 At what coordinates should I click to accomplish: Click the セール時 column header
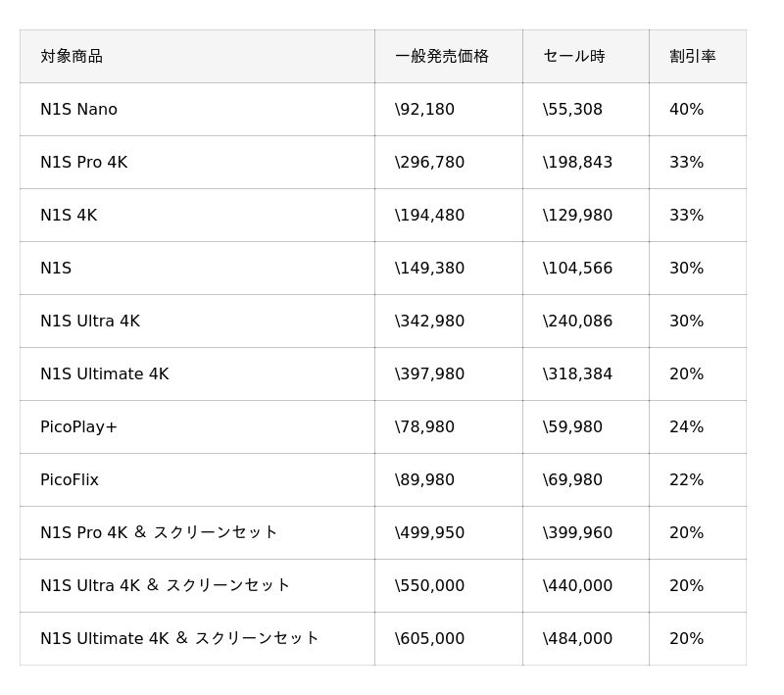coord(573,57)
